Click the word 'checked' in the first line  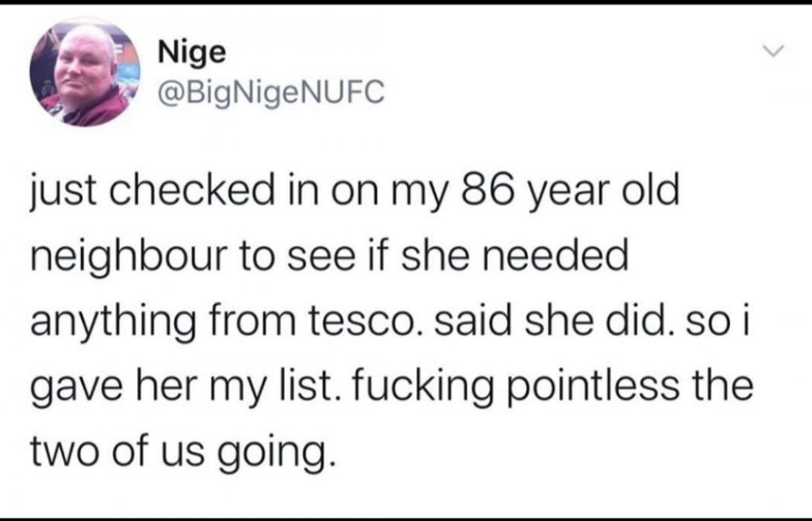pyautogui.click(x=191, y=190)
